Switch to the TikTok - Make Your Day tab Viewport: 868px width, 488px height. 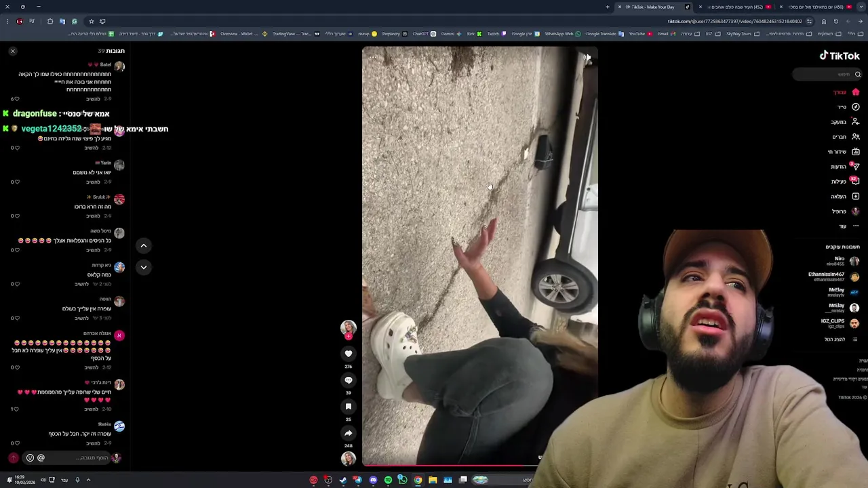point(653,7)
